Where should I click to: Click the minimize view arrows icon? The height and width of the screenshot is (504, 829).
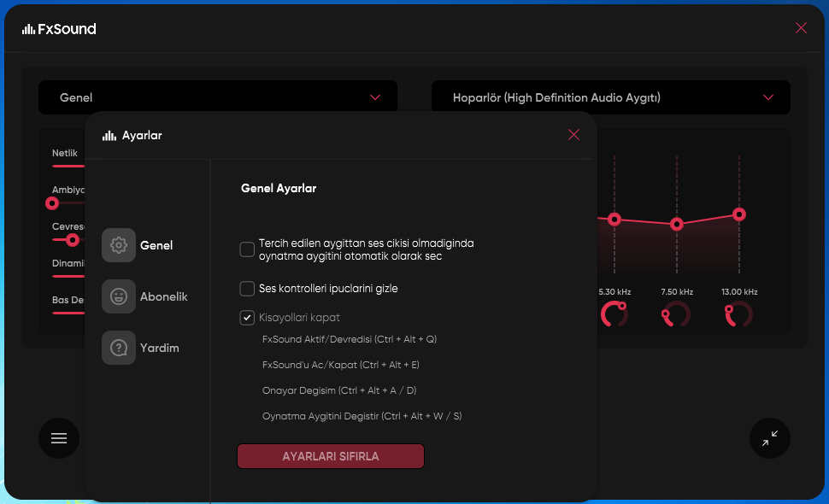769,438
